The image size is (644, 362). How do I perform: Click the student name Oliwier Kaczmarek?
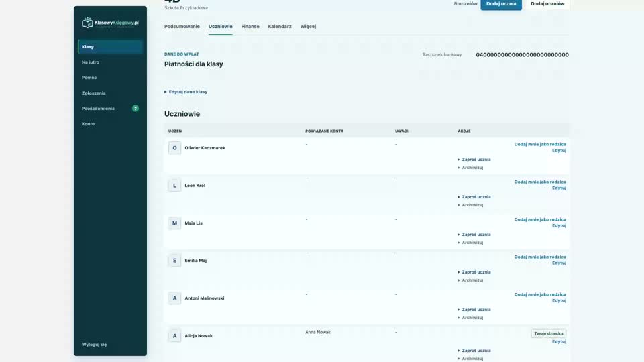pyautogui.click(x=205, y=148)
